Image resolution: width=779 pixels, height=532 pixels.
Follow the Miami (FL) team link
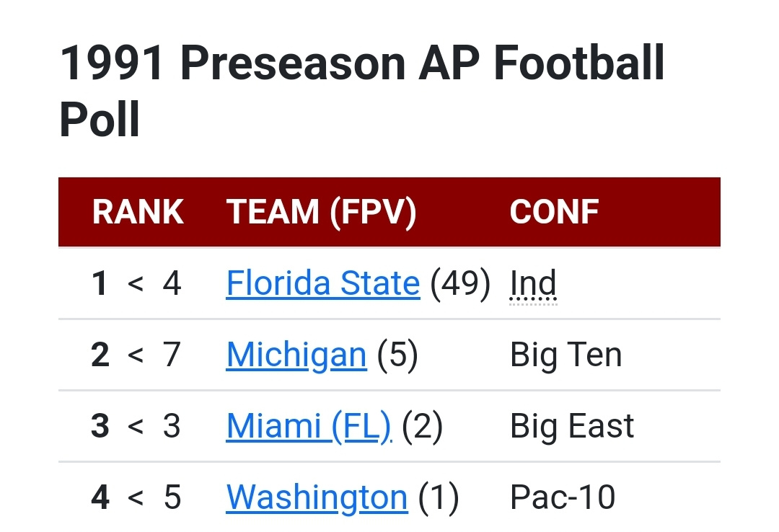pos(309,426)
